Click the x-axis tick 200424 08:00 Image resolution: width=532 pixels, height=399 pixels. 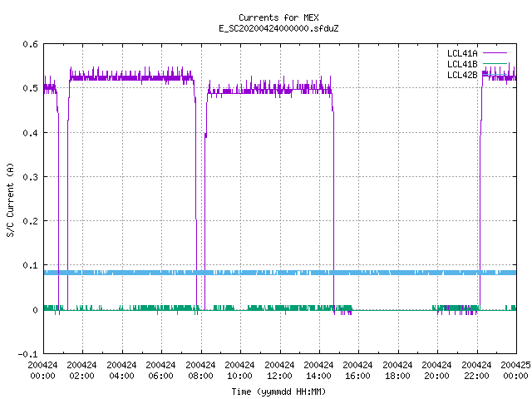[200, 371]
